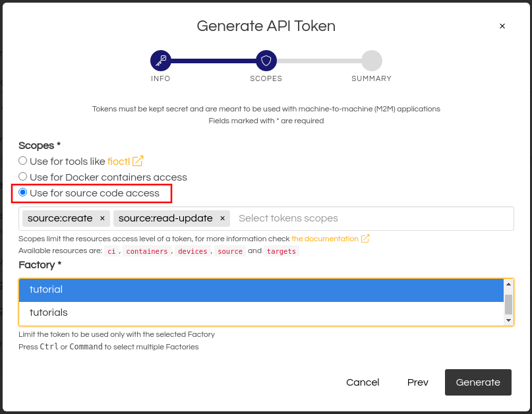Remove the source:read-update scope tag
The height and width of the screenshot is (414, 532).
[x=222, y=218]
